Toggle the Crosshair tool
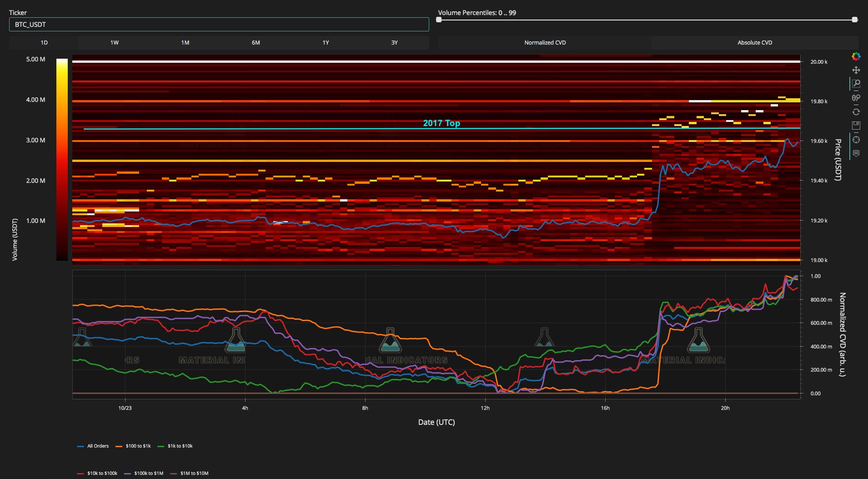This screenshot has height=479, width=868. coord(856,140)
